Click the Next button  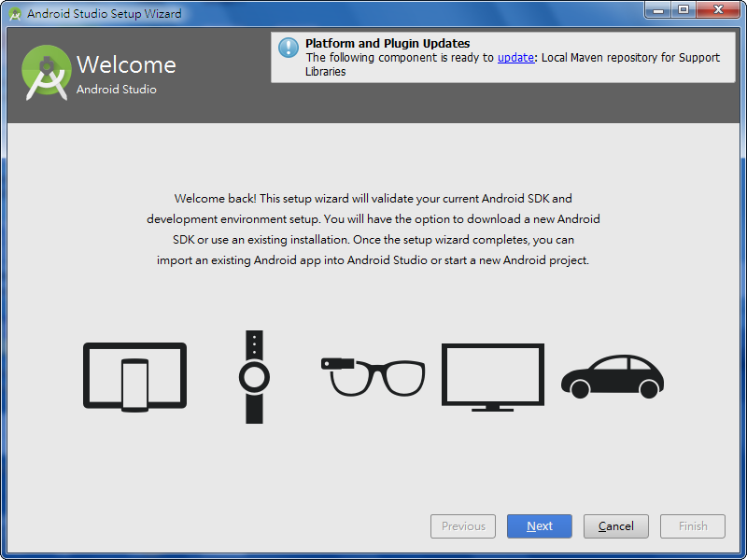point(540,526)
